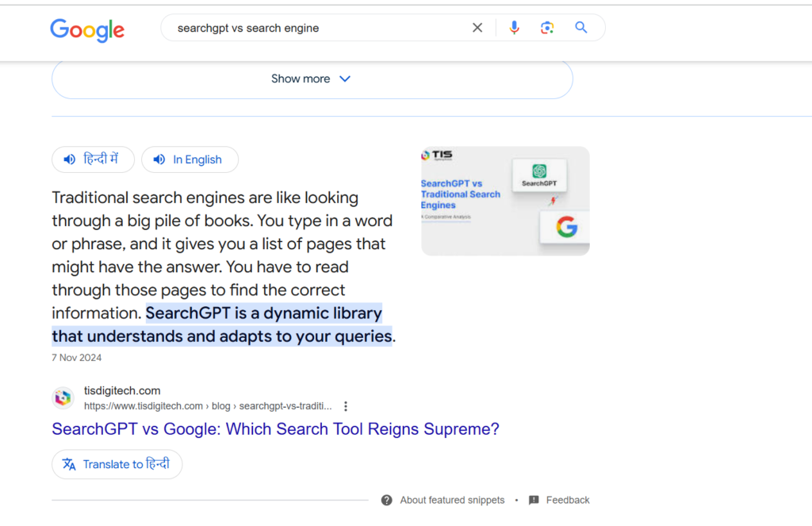The width and height of the screenshot is (812, 526).
Task: Click the translate icon on Translate to हिन्दी button
Action: (67, 464)
